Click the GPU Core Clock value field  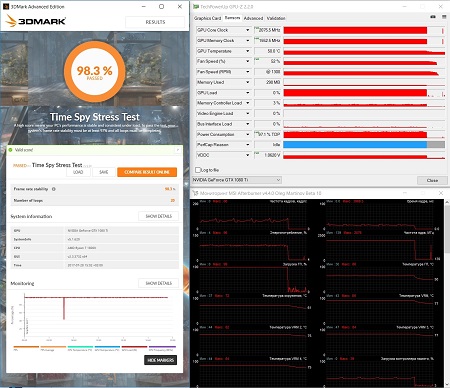(267, 30)
